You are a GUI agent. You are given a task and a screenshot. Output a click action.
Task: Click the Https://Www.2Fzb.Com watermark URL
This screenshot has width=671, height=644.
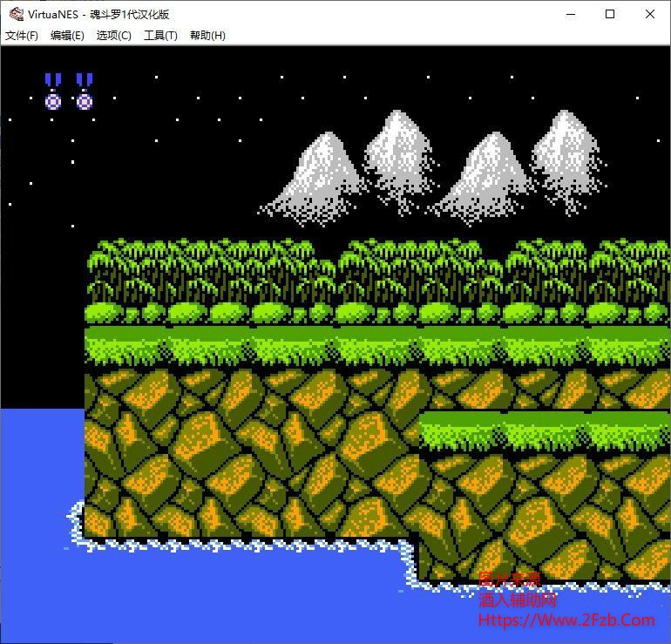(566, 620)
